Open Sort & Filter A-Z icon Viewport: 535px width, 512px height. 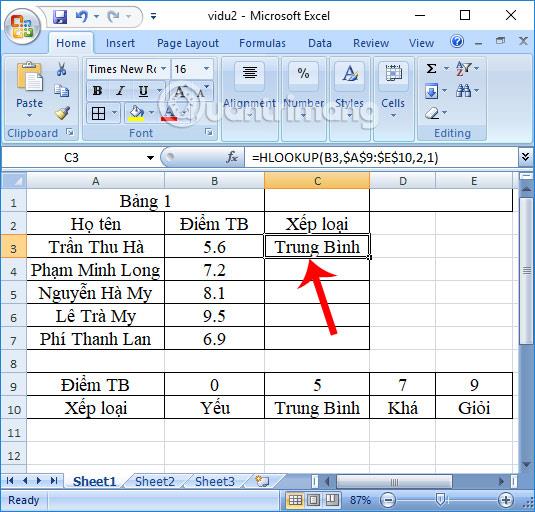coord(464,69)
